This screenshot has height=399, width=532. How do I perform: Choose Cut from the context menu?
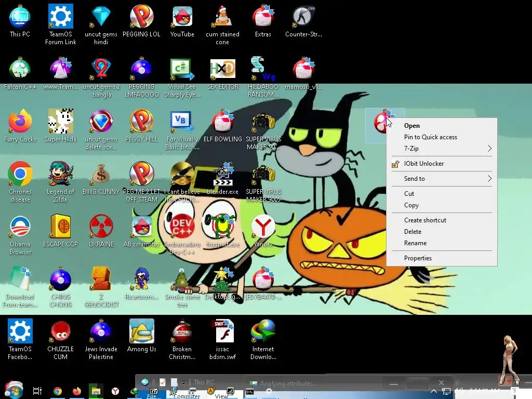[x=442, y=194]
